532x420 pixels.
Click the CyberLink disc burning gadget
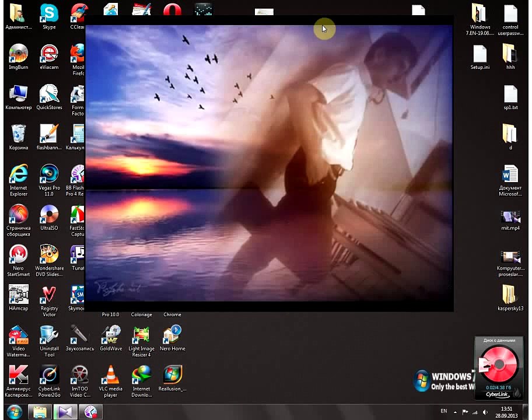499,367
